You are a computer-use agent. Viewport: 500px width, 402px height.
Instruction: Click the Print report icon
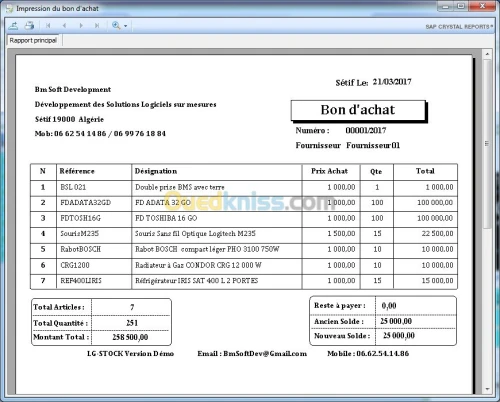pos(29,25)
